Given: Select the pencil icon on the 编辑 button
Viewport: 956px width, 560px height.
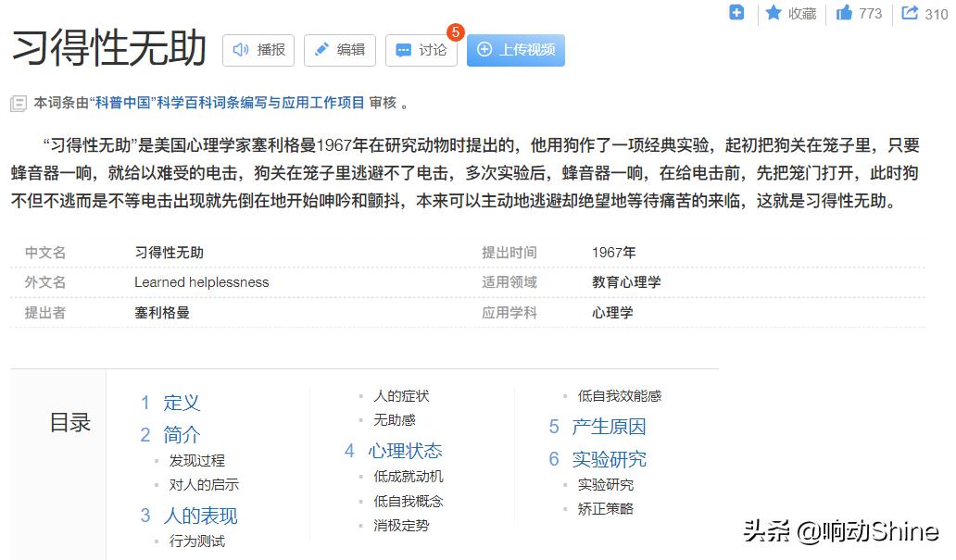Looking at the screenshot, I should coord(321,50).
